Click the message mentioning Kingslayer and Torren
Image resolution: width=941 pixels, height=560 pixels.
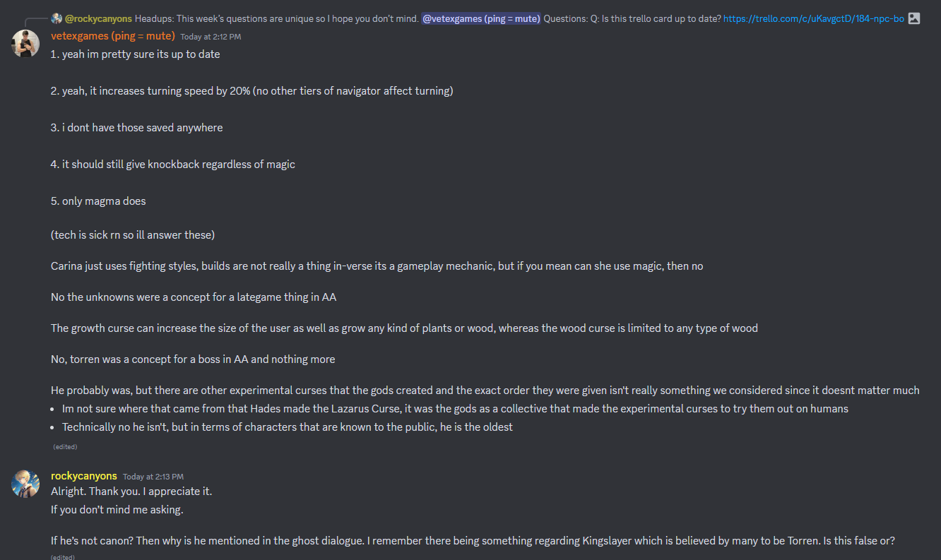point(473,541)
